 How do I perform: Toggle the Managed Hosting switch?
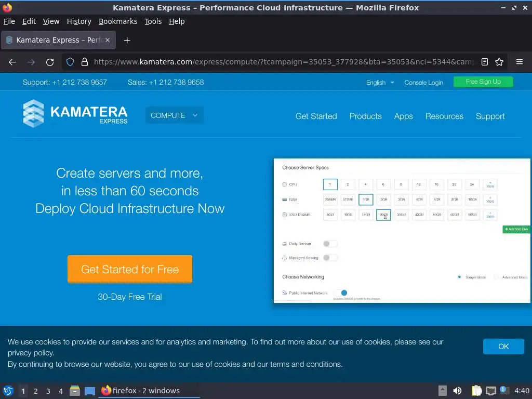click(x=330, y=258)
